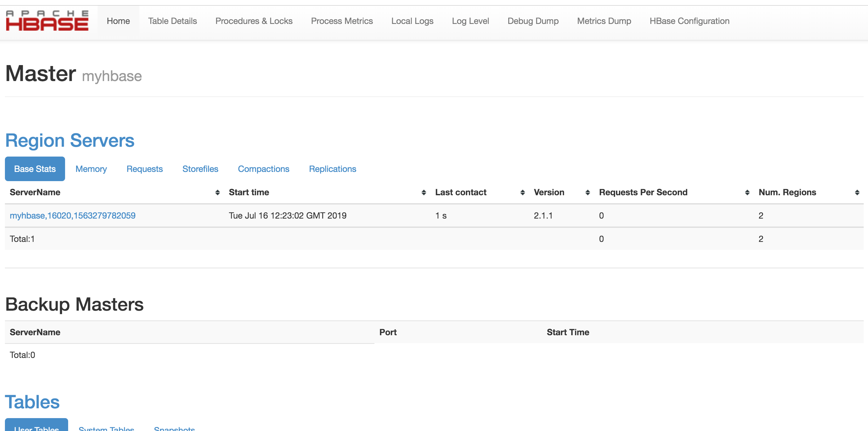Click the 'myhbase' subtitle next to Master
The width and height of the screenshot is (868, 431).
coord(112,76)
